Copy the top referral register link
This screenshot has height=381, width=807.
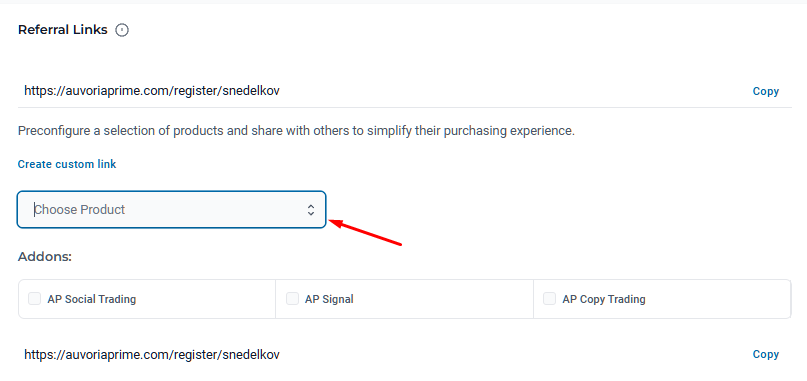pos(765,91)
